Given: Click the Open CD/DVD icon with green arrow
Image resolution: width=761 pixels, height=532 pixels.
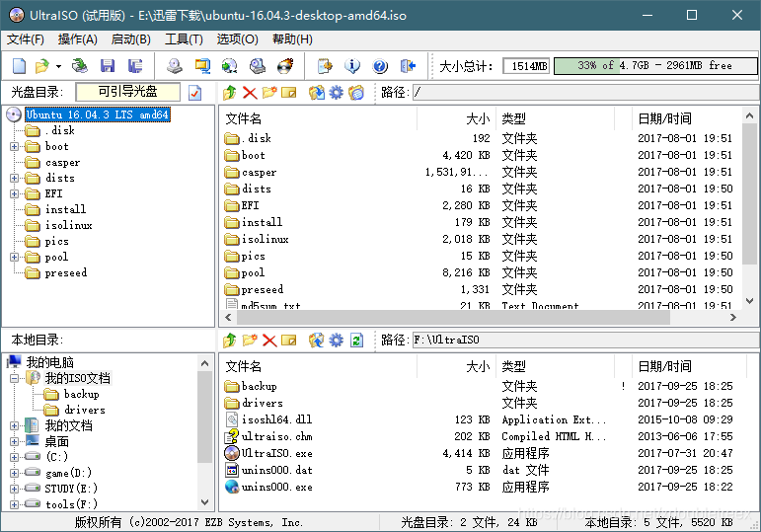Looking at the screenshot, I should click(x=79, y=65).
